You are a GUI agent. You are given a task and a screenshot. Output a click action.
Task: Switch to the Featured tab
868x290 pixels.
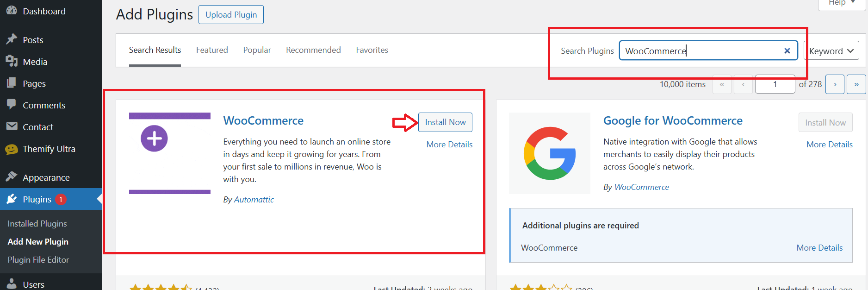click(x=212, y=50)
